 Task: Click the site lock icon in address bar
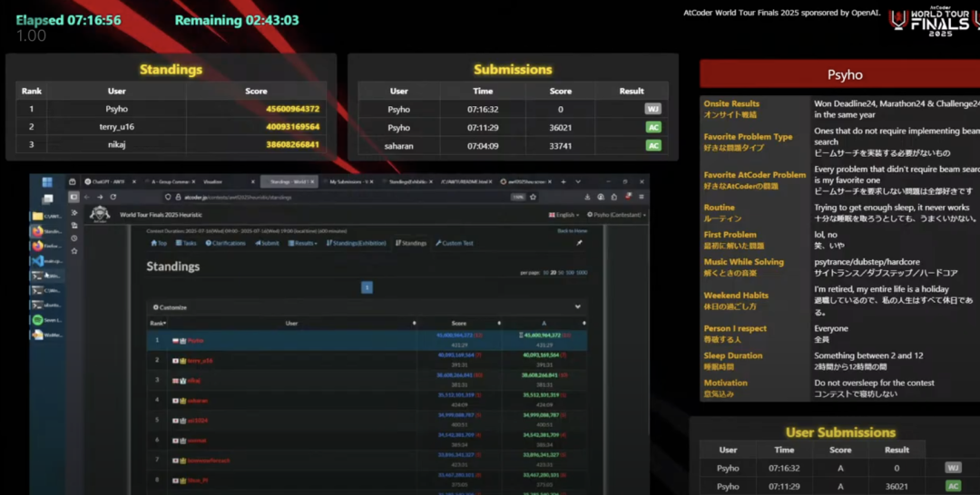coord(178,198)
